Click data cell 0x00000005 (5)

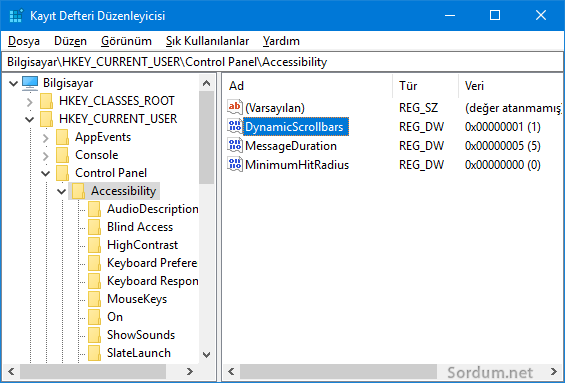[x=503, y=146]
